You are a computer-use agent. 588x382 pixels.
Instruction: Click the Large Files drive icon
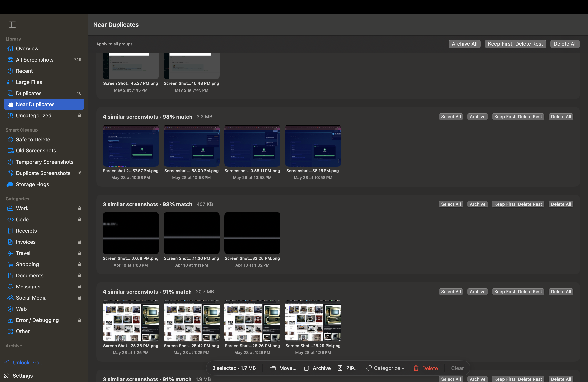[10, 82]
